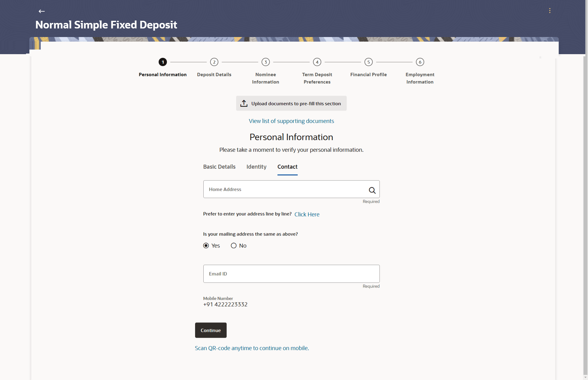Image resolution: width=588 pixels, height=380 pixels.
Task: Click step 1 Personal Information circle
Action: pos(163,62)
